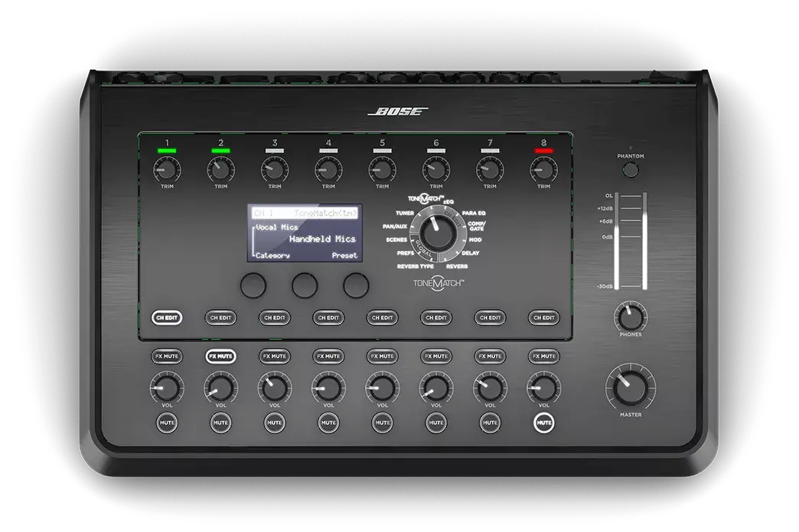
Task: Adjust the channel 7 VOL knob
Action: 490,388
